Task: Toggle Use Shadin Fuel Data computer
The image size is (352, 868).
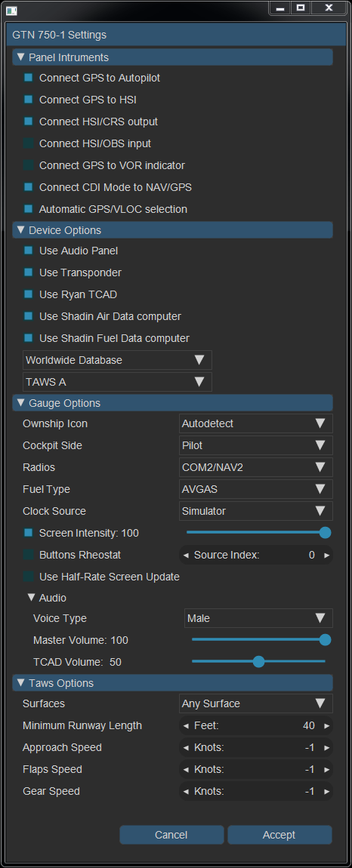Action: coord(28,338)
